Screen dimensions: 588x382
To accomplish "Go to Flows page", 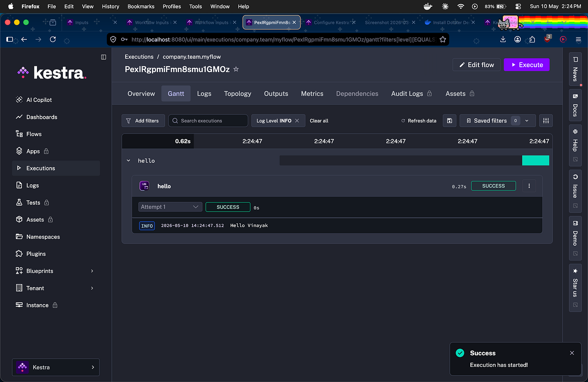I will [x=29, y=134].
